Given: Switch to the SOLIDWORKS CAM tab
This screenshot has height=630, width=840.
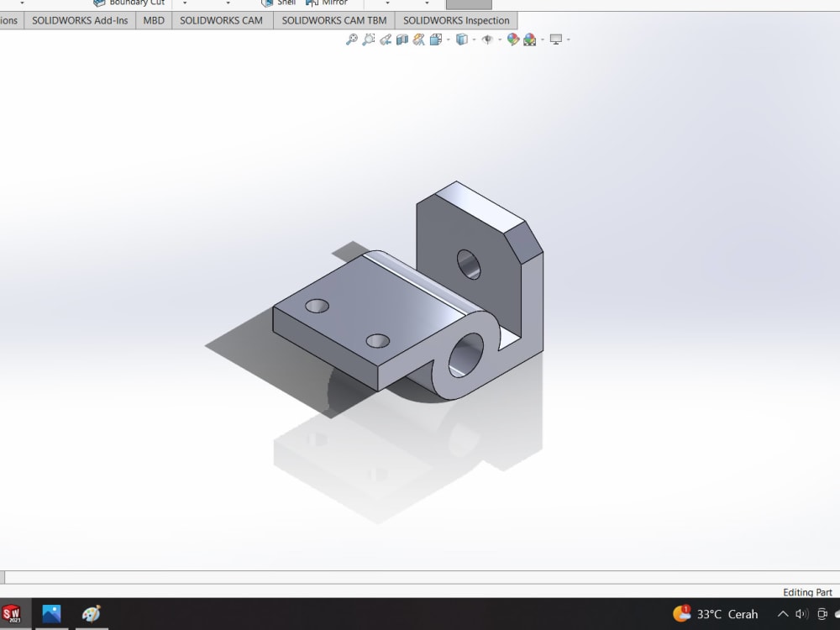Looking at the screenshot, I should point(222,19).
